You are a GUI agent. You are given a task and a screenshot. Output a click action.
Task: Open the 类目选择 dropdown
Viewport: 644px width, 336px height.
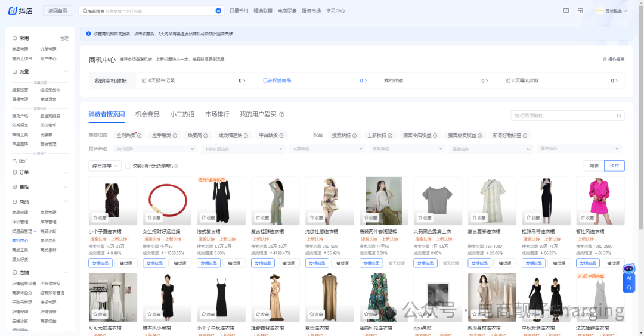tap(155, 148)
